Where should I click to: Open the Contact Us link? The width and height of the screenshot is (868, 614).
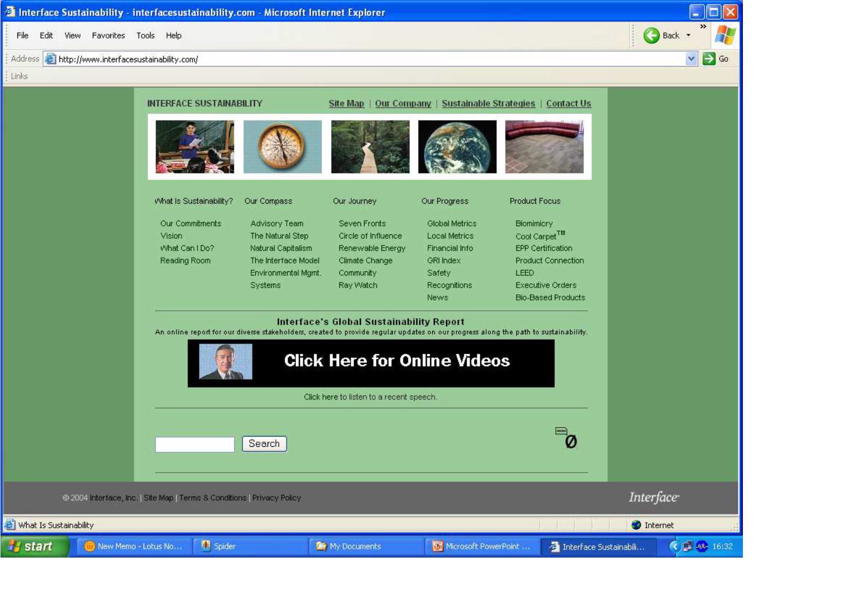[569, 104]
